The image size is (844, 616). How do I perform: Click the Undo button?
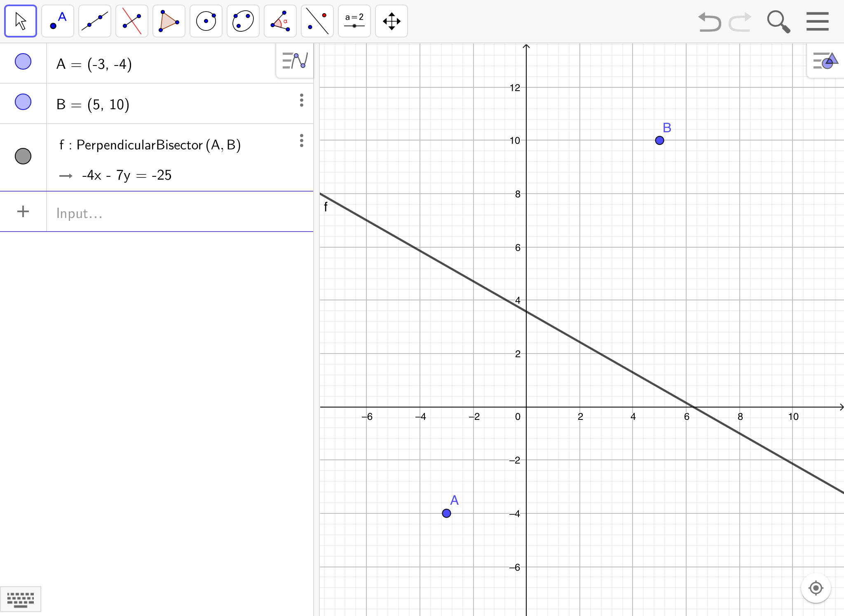point(710,22)
